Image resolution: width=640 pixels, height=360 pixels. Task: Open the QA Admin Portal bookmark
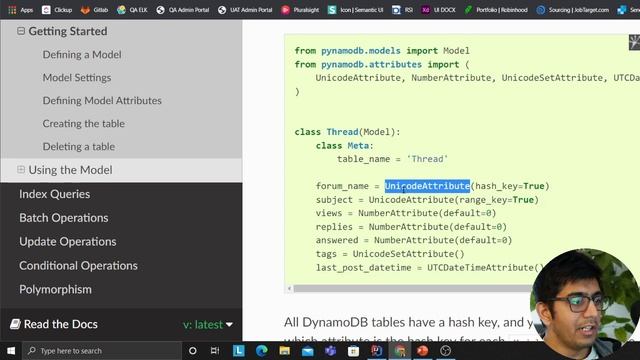point(182,9)
